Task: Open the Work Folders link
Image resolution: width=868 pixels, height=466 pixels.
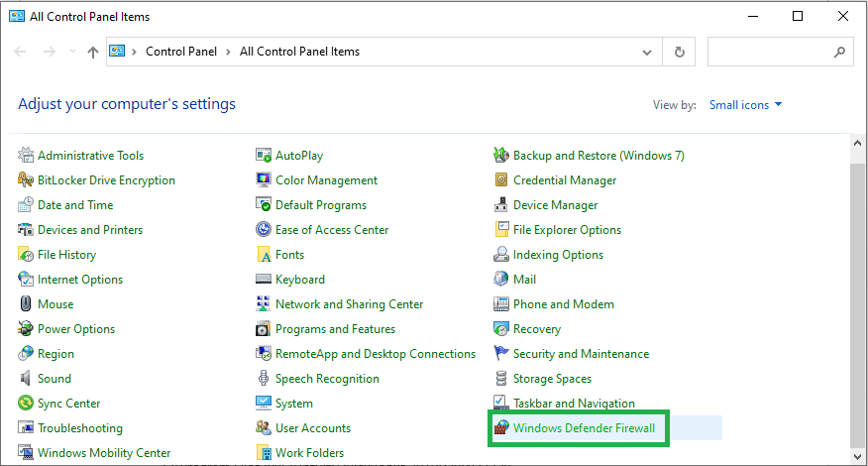Action: [x=309, y=453]
